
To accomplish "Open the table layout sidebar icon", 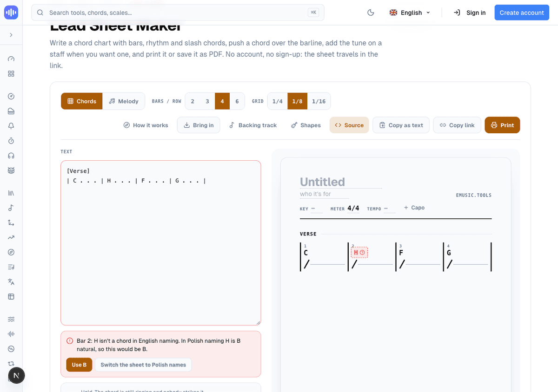I will [x=11, y=297].
